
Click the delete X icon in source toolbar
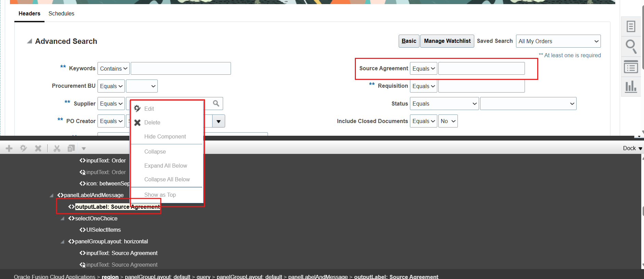click(38, 148)
